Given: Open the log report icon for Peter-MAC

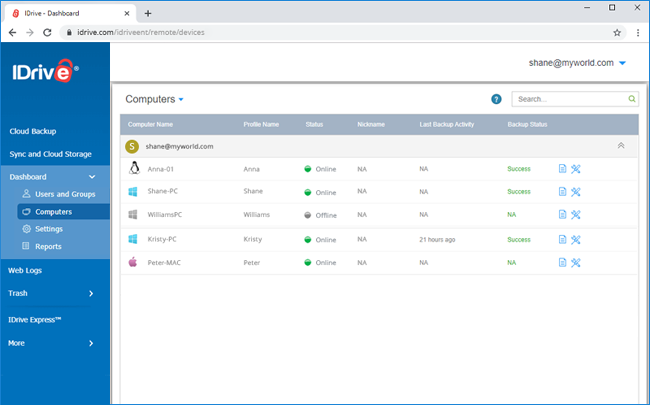Looking at the screenshot, I should 562,262.
